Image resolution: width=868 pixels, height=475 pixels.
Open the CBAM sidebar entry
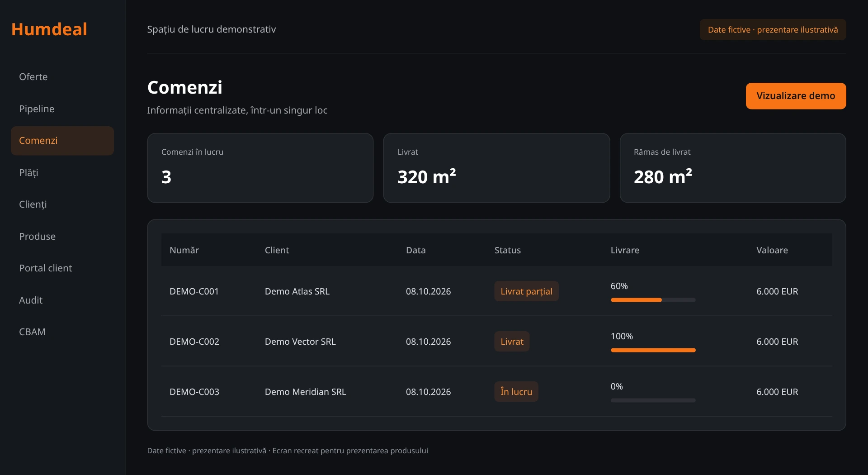point(62,332)
